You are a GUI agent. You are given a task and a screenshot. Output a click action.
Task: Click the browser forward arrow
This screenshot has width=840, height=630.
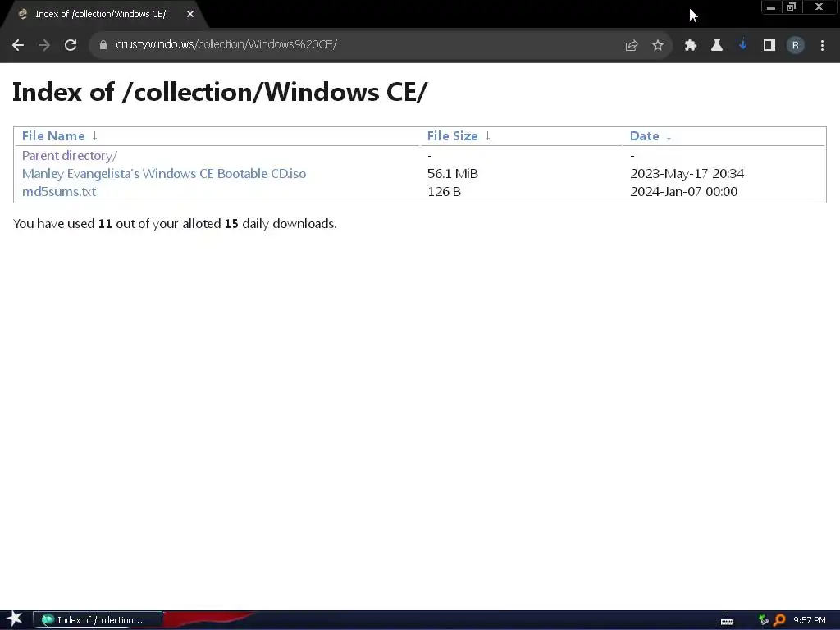(x=44, y=45)
